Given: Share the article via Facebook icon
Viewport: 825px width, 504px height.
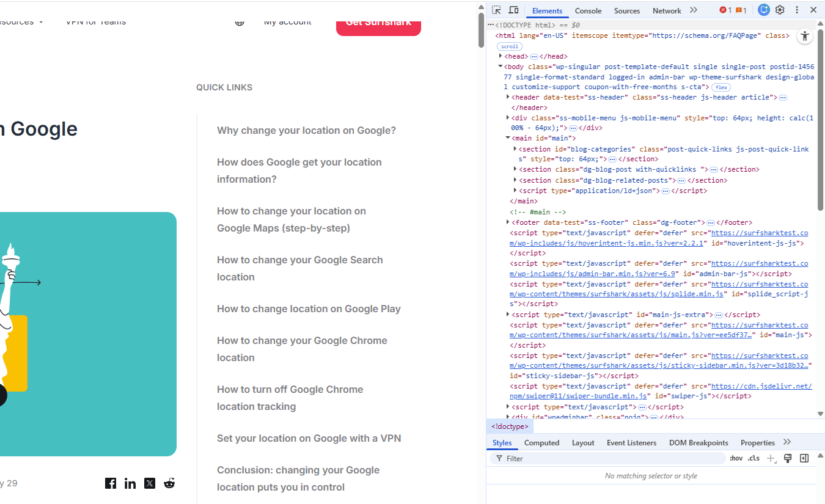Looking at the screenshot, I should [x=111, y=483].
